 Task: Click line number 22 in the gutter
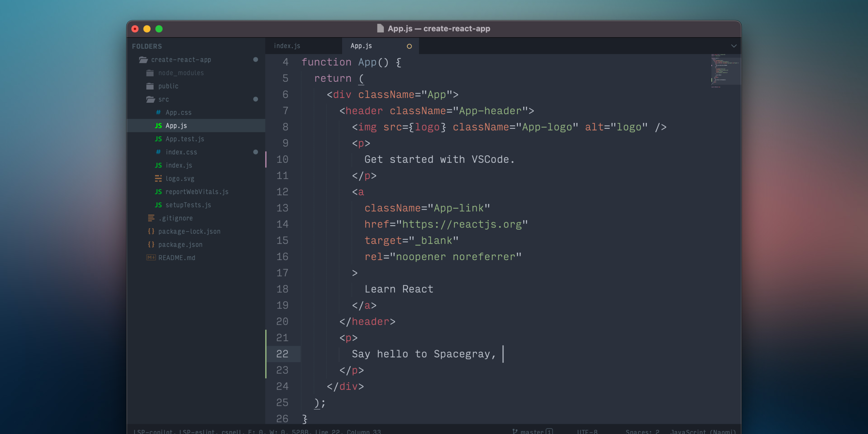click(282, 354)
